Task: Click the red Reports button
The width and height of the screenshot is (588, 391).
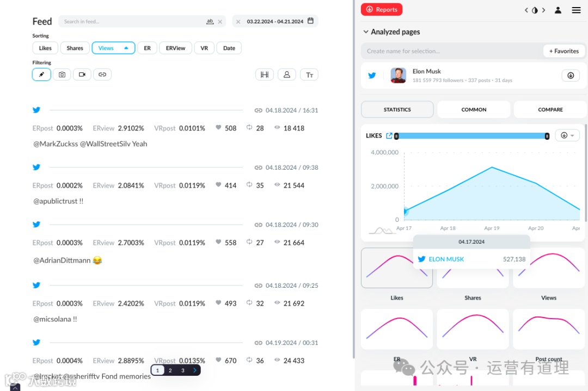Action: (x=381, y=9)
